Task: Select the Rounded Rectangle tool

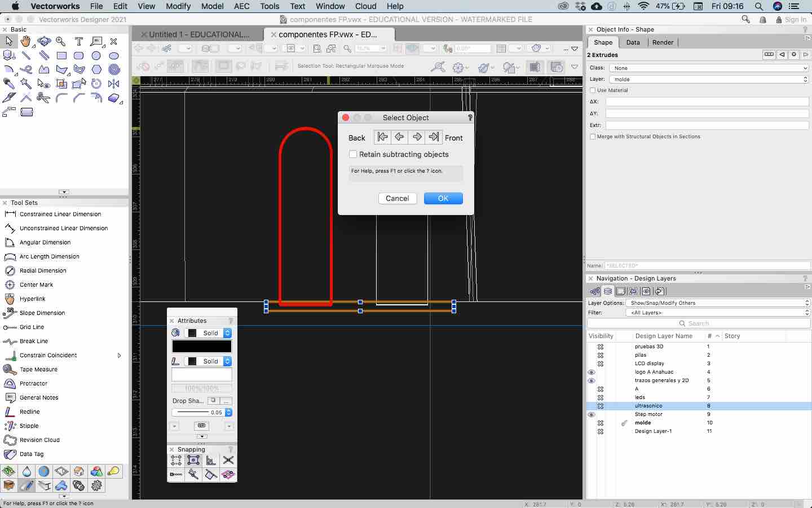Action: click(x=79, y=55)
